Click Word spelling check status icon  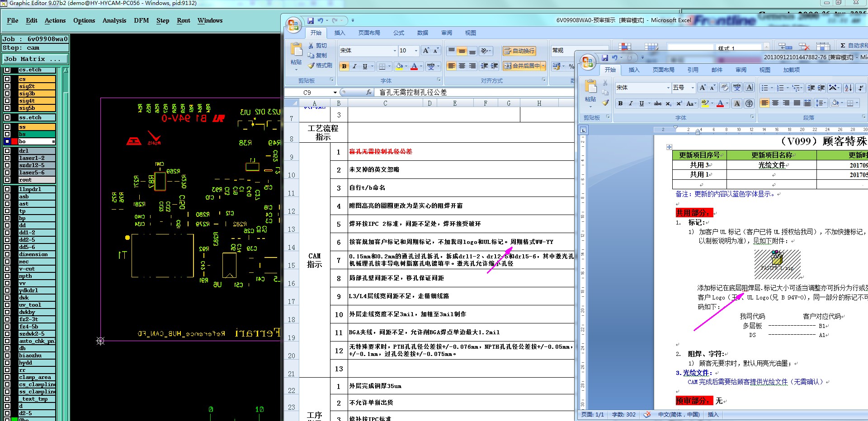[647, 414]
